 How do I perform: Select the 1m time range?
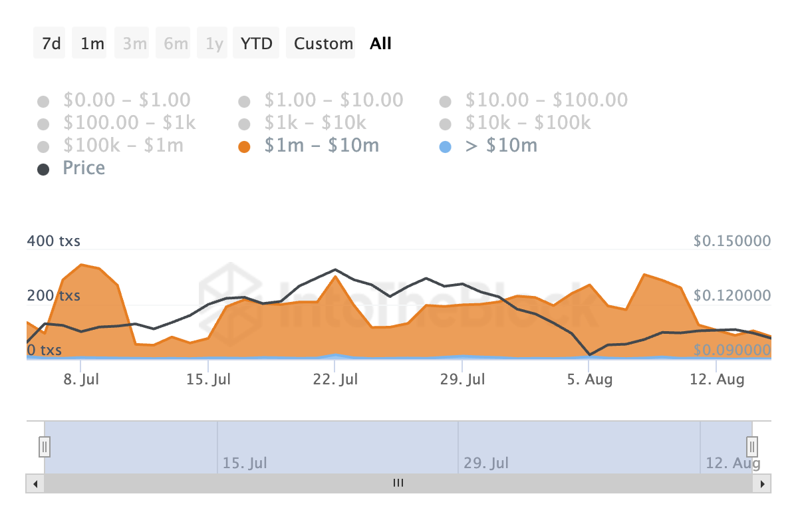(x=92, y=44)
